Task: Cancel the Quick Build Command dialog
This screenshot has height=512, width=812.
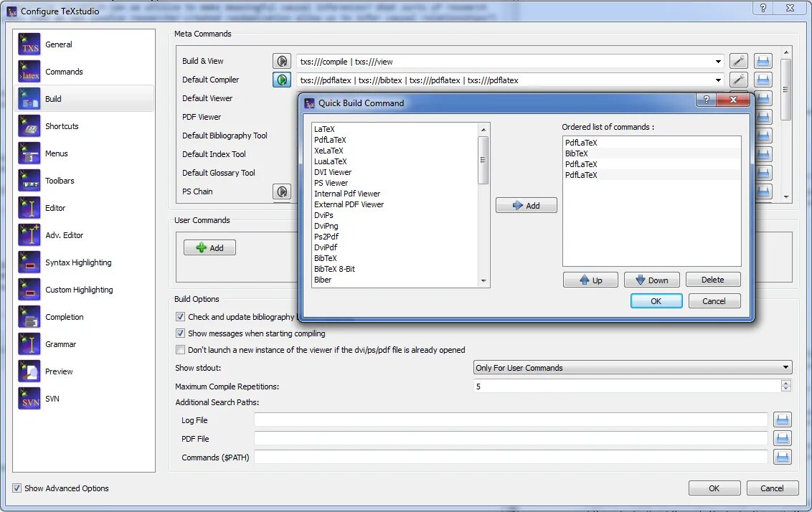Action: click(x=714, y=301)
